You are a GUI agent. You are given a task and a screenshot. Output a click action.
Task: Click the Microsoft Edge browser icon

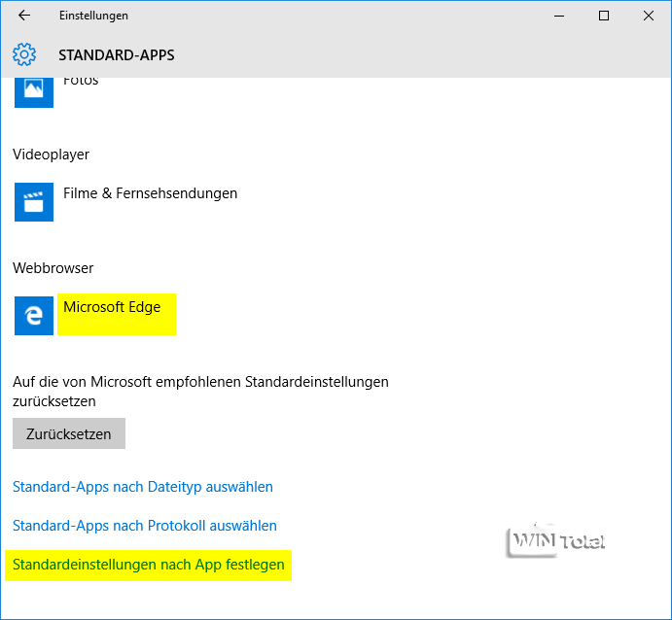pos(34,316)
